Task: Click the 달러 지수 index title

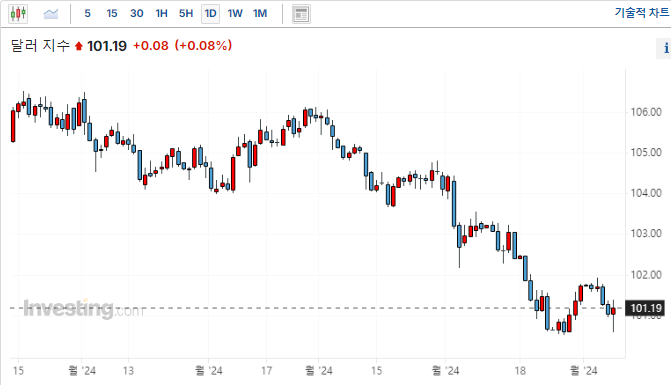Action: [x=40, y=45]
